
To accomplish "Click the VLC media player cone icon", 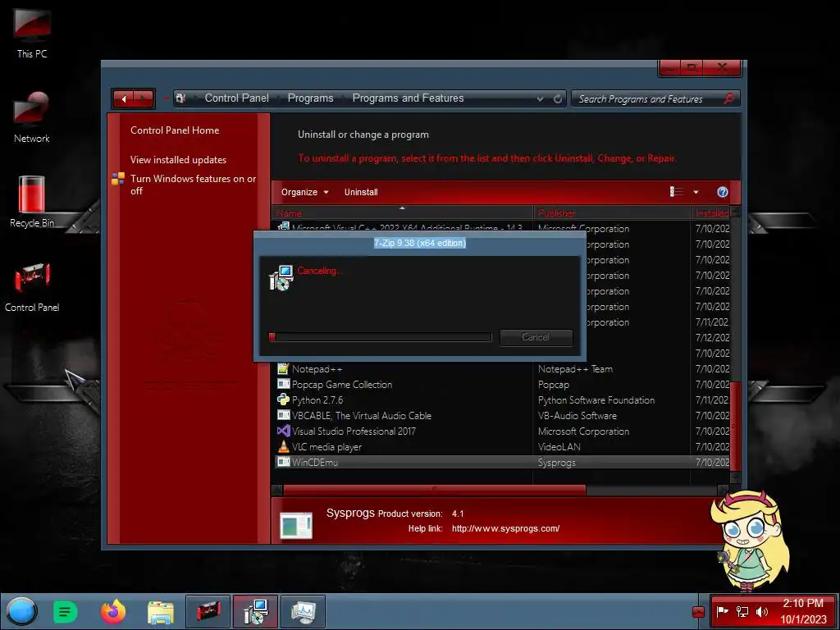I will pyautogui.click(x=283, y=446).
